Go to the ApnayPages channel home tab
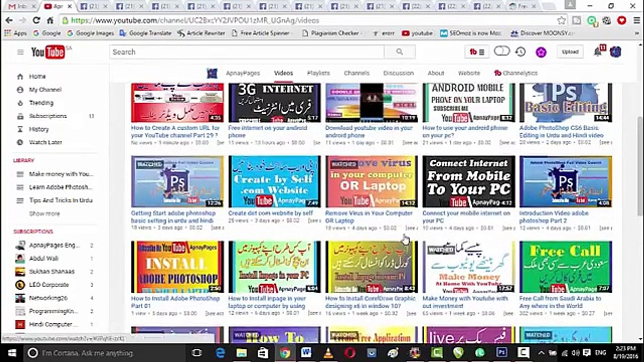 tap(243, 73)
